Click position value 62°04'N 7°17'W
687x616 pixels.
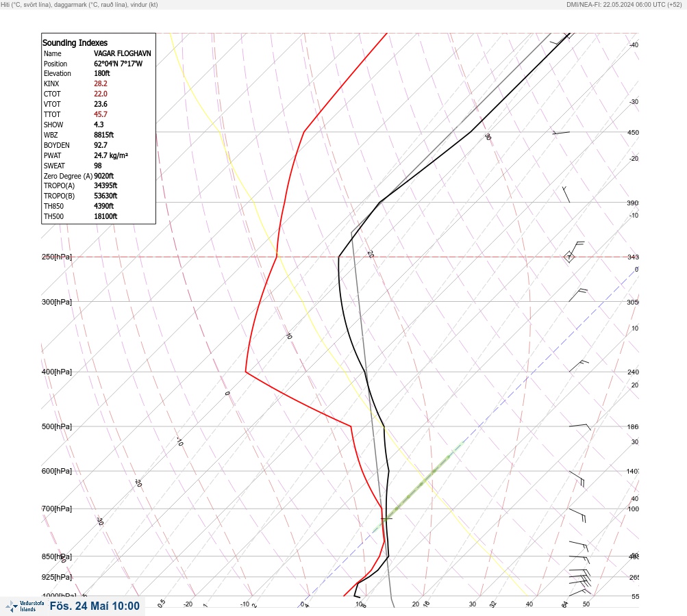click(118, 64)
